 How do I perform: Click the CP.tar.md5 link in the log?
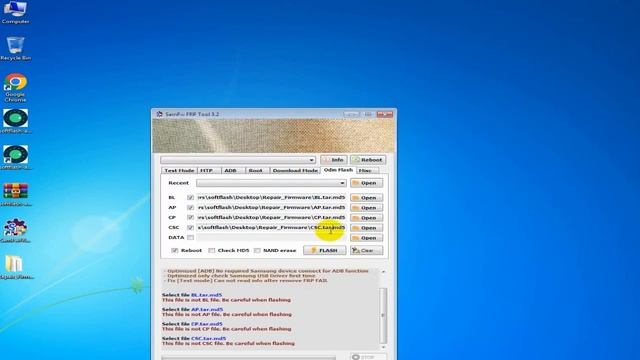tap(207, 324)
